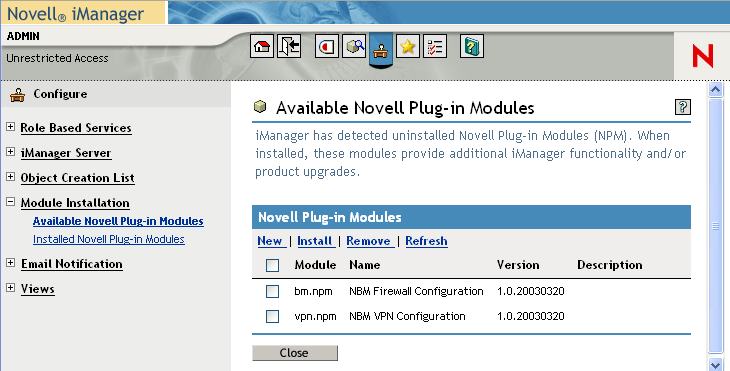The image size is (730, 371).
Task: Open the Favorites star icon
Action: coord(408,46)
